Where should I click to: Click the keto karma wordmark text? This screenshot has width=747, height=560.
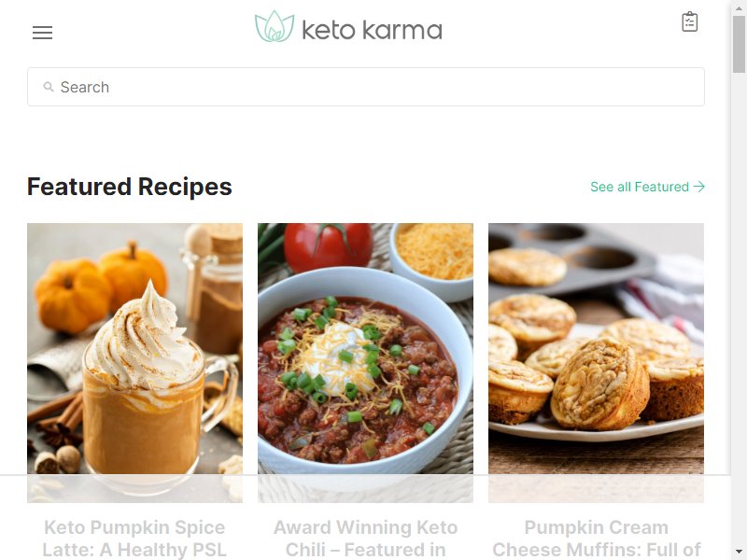[x=372, y=30]
